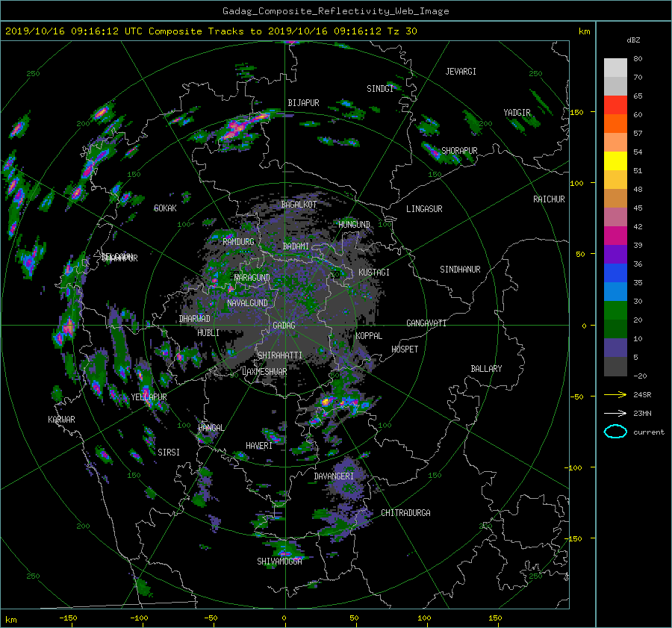Click the SINDGI city label
The width and height of the screenshot is (672, 628).
point(380,89)
